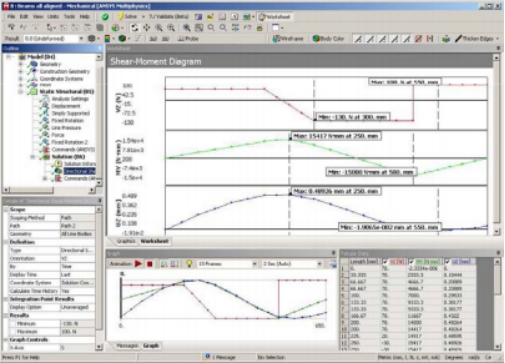
Task: Click the Next View icon
Action: (x=223, y=28)
